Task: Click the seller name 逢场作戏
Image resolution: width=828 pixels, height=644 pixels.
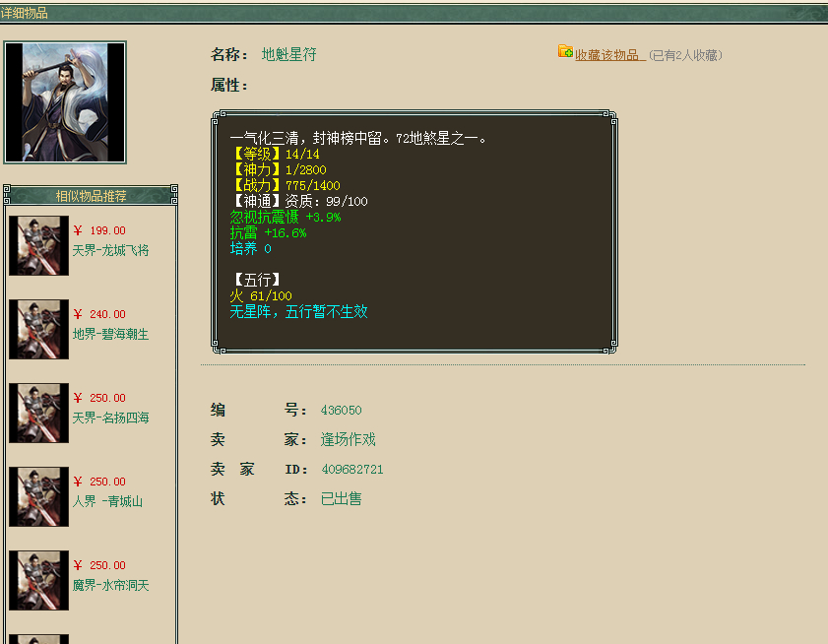Action: 348,439
